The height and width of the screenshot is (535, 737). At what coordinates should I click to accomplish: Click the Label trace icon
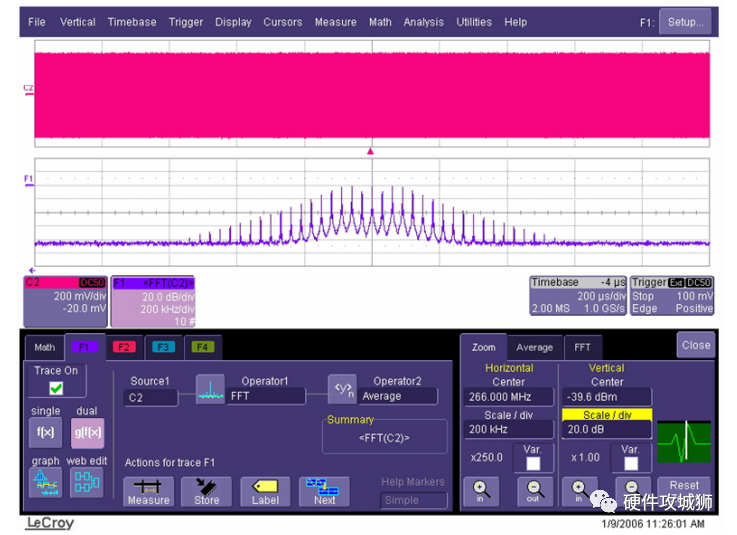click(265, 490)
